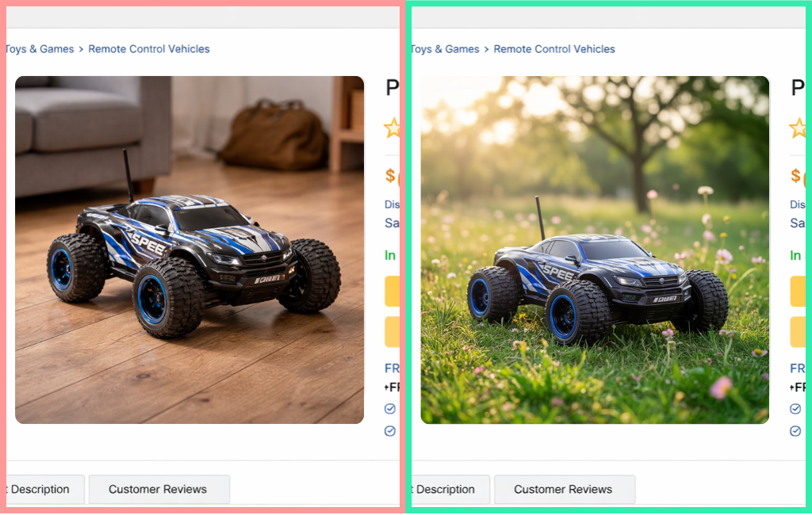This screenshot has height=515, width=812.
Task: Open Customer Reviews tab below the indoor car photo
Action: (x=159, y=489)
